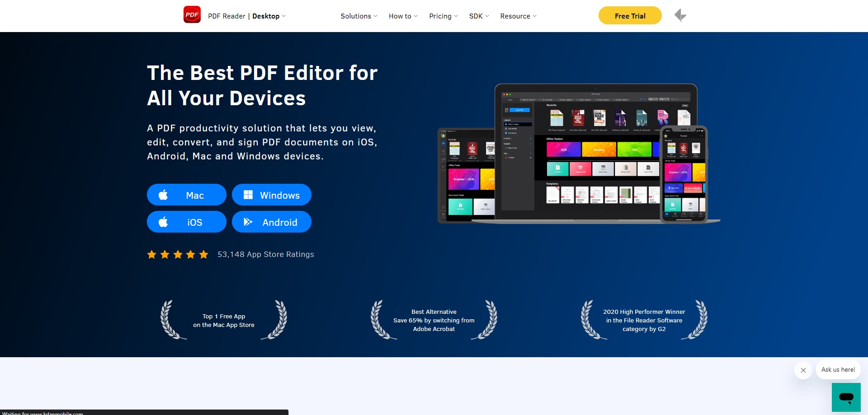Open the Android app download

tap(271, 222)
